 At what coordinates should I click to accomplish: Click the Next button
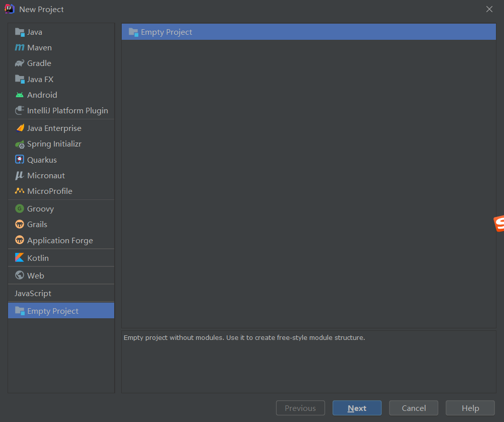coord(357,408)
